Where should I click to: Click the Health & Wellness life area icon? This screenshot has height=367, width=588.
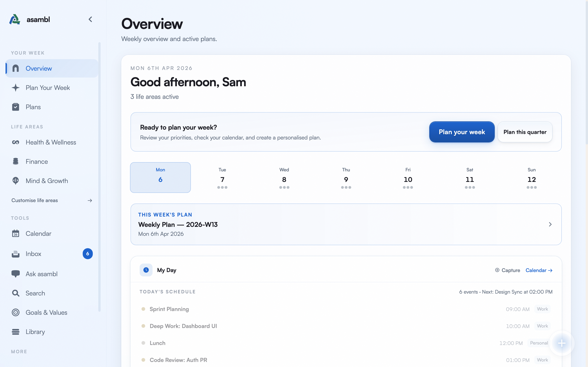[x=16, y=142]
